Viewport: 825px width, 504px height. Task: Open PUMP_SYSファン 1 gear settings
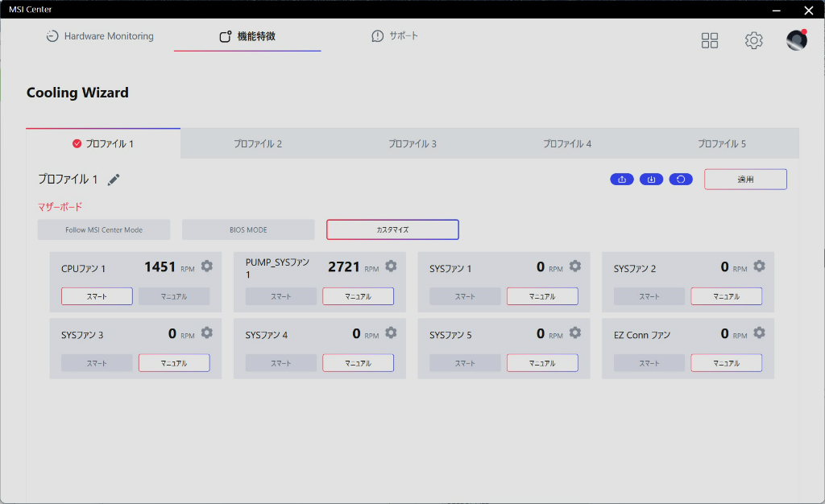click(x=391, y=266)
